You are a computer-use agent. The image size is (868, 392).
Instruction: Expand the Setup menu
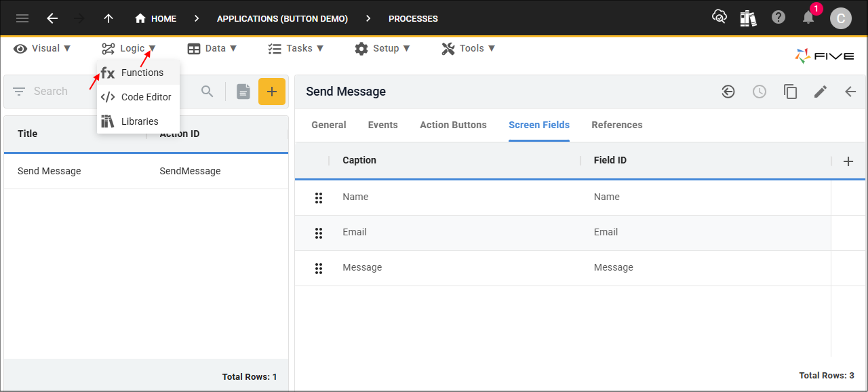click(x=382, y=48)
